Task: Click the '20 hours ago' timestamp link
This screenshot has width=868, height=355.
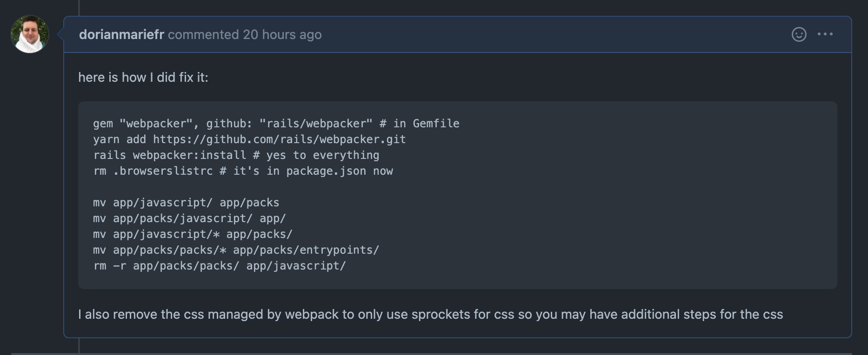Action: click(x=282, y=34)
